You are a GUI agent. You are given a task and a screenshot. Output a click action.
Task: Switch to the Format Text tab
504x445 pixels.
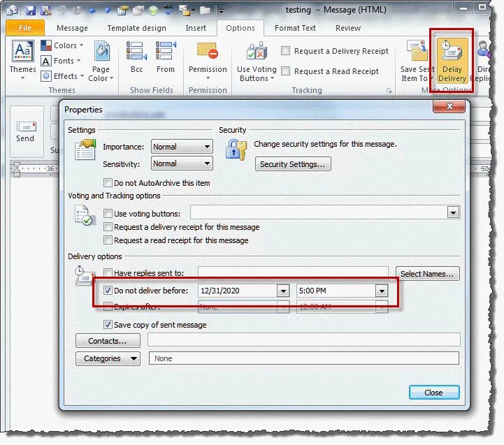(x=295, y=28)
